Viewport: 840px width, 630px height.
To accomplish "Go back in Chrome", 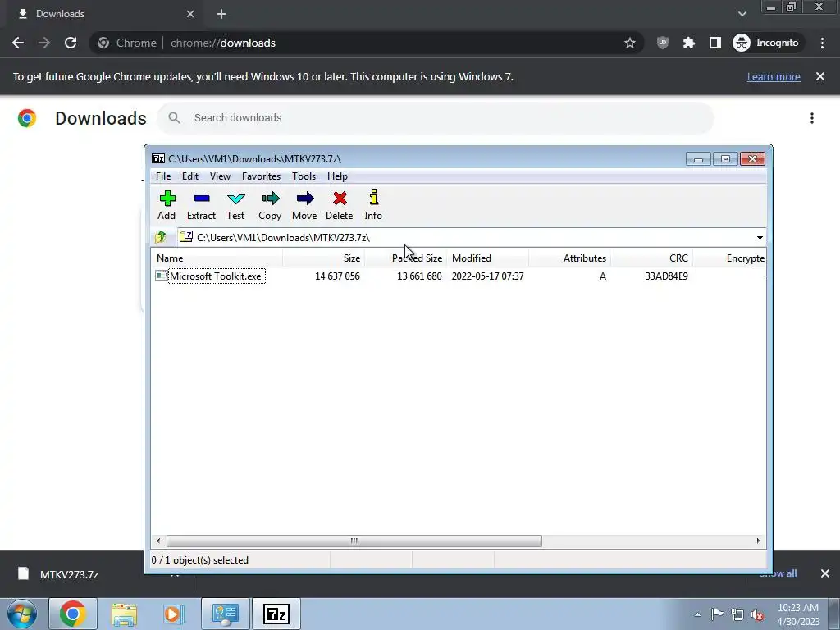I will pyautogui.click(x=18, y=43).
